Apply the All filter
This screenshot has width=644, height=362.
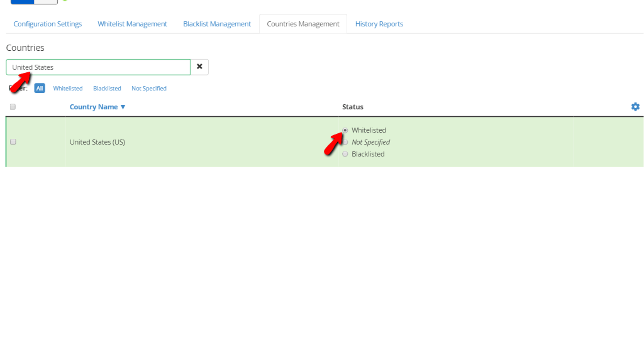point(40,88)
